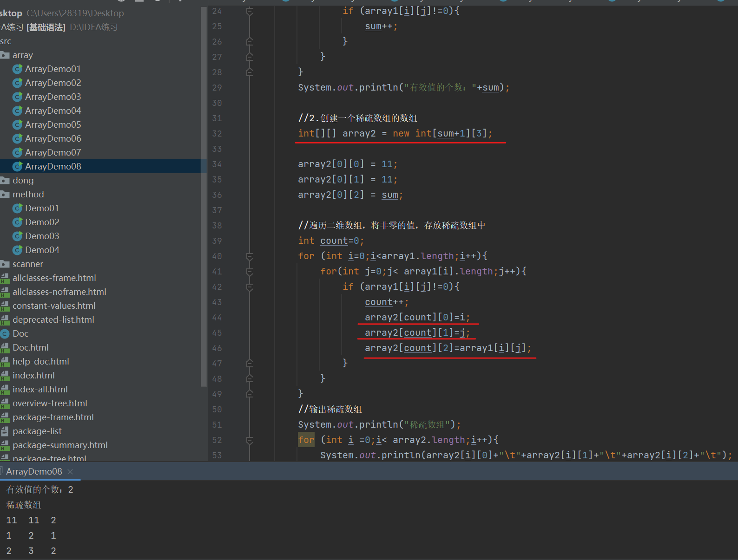Viewport: 738px width, 560px height.
Task: Click the highlighted "for" keyword on line 52
Action: pyautogui.click(x=306, y=440)
